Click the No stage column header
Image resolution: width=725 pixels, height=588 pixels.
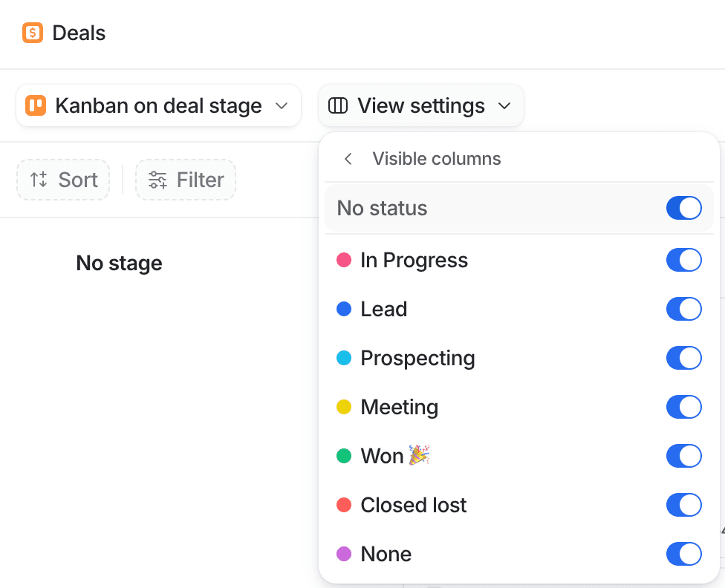[119, 263]
